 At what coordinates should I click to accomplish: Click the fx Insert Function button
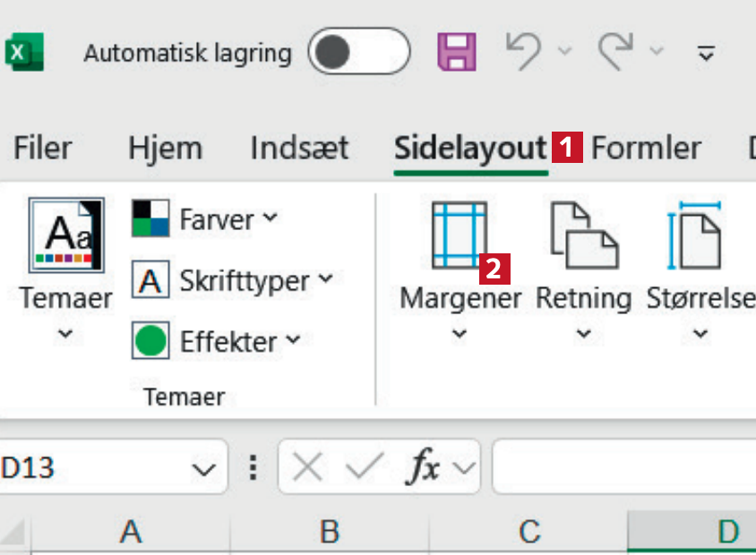tap(425, 467)
